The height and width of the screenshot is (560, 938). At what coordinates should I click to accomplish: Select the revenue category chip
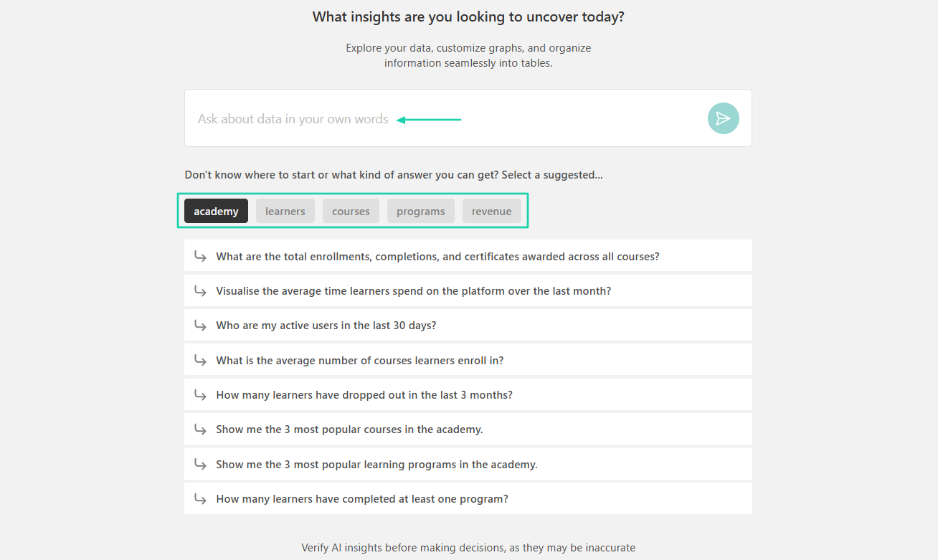pos(492,211)
